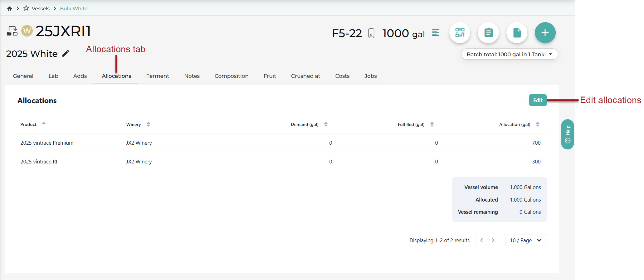Click JX2 Winery in the RI row

[x=139, y=162]
